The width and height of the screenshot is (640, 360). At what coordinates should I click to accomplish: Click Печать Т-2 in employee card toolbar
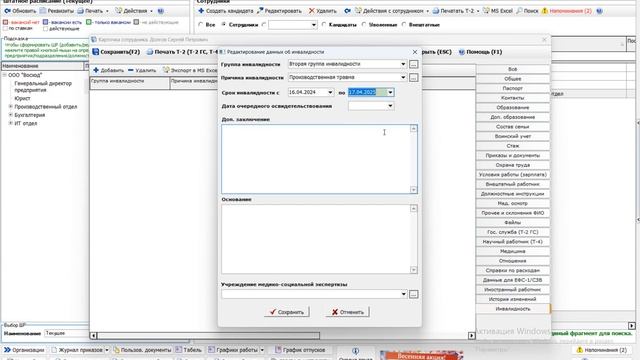pyautogui.click(x=182, y=52)
